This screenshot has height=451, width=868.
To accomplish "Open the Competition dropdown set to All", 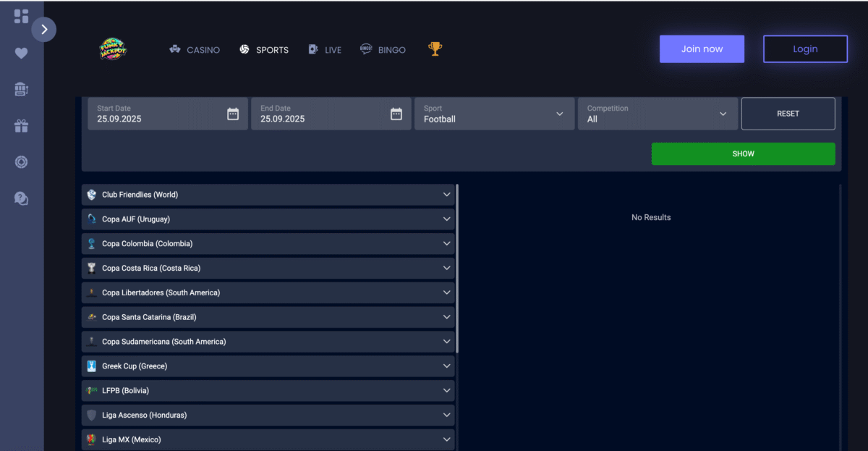I will tap(657, 114).
